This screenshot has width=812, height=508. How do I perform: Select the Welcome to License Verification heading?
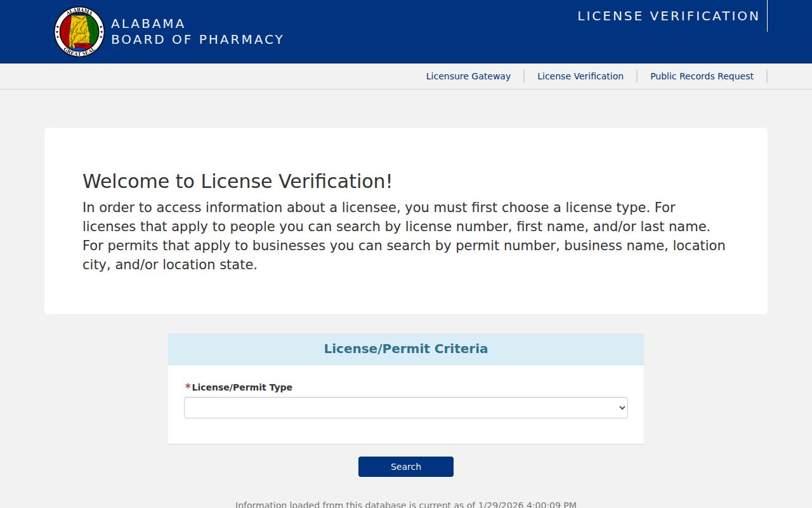[237, 181]
